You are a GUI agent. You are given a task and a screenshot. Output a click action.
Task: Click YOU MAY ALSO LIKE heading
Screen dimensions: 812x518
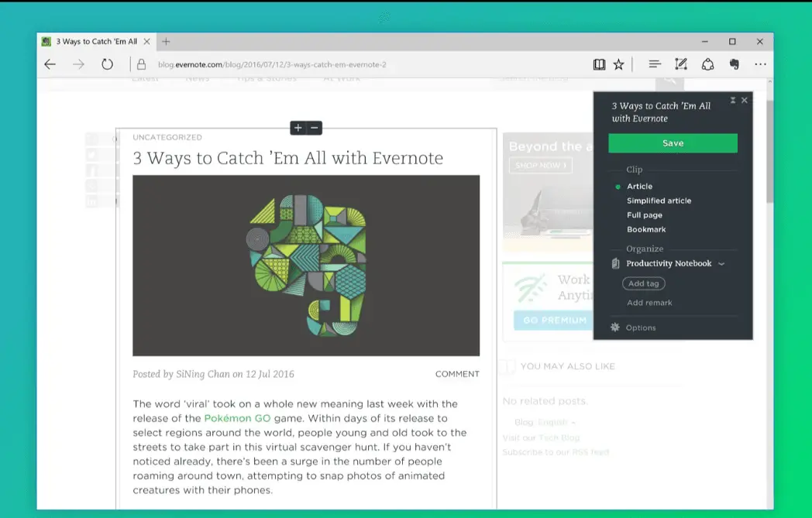pyautogui.click(x=568, y=366)
